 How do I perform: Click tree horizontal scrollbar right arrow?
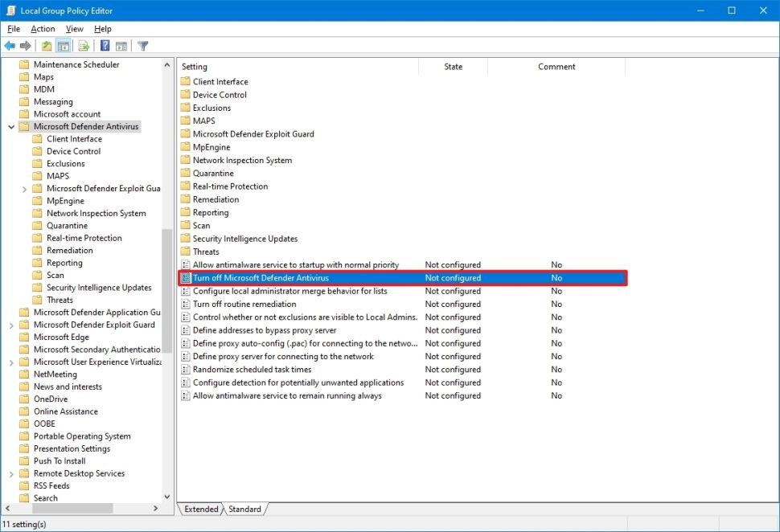156,508
